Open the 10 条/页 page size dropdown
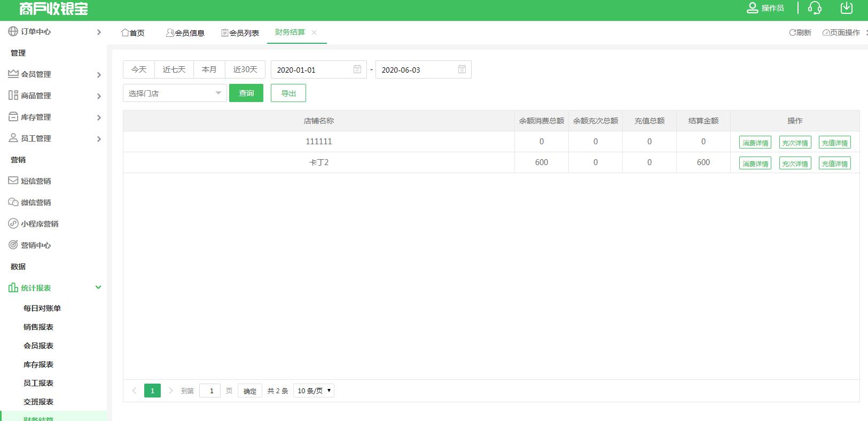 pyautogui.click(x=314, y=391)
